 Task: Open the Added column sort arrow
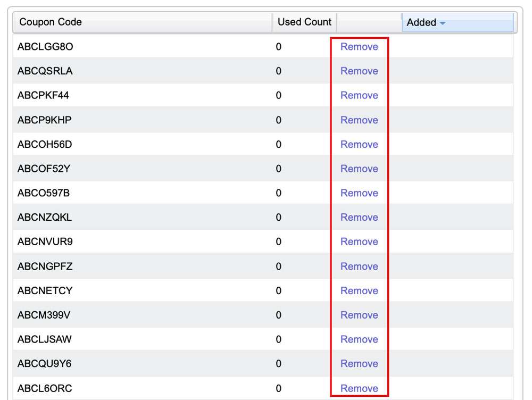[x=443, y=23]
